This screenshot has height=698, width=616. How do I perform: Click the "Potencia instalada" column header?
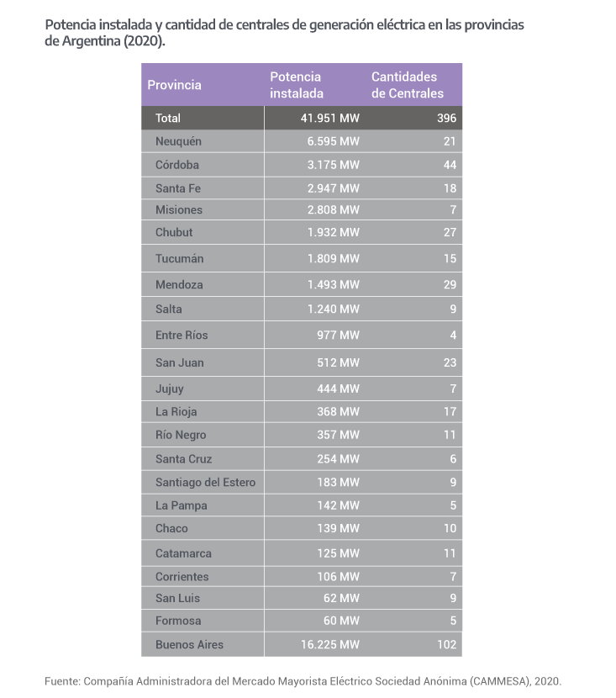coord(297,85)
